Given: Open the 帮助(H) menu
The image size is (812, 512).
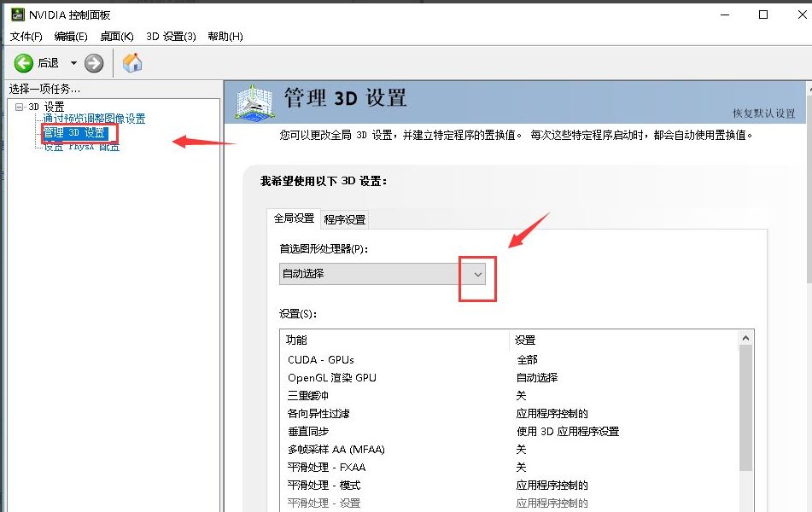Looking at the screenshot, I should 225,36.
